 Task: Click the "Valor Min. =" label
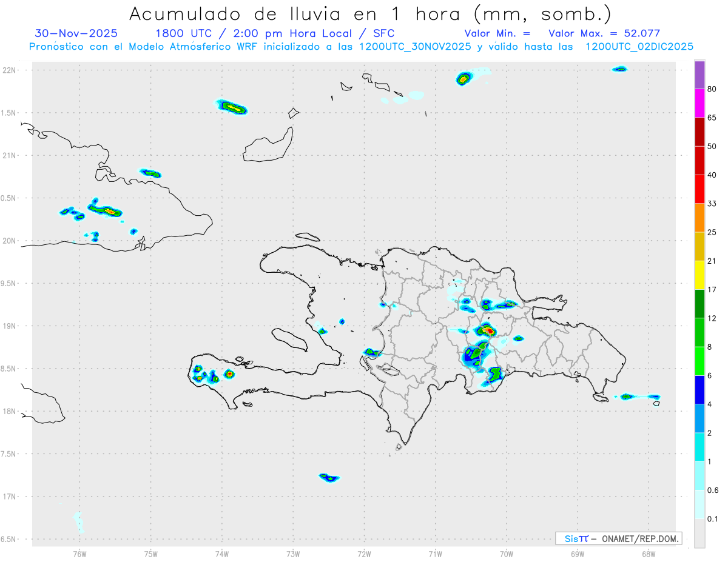click(497, 33)
